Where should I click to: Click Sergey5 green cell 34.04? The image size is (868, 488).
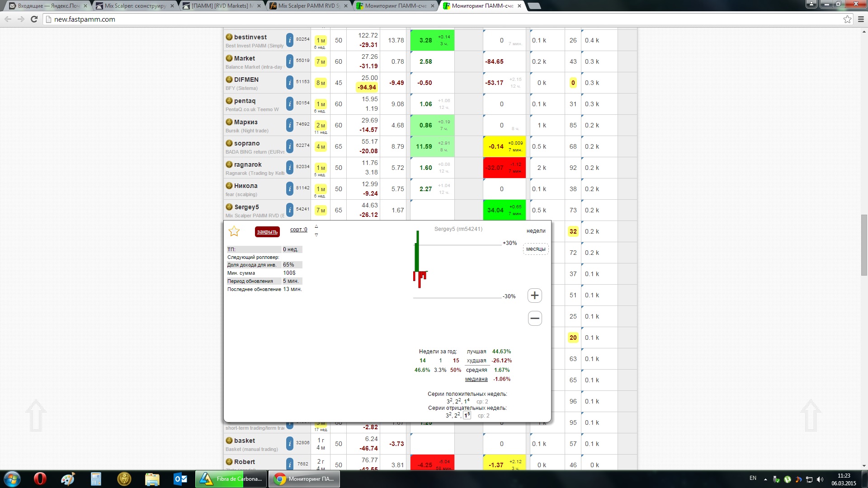tap(505, 210)
